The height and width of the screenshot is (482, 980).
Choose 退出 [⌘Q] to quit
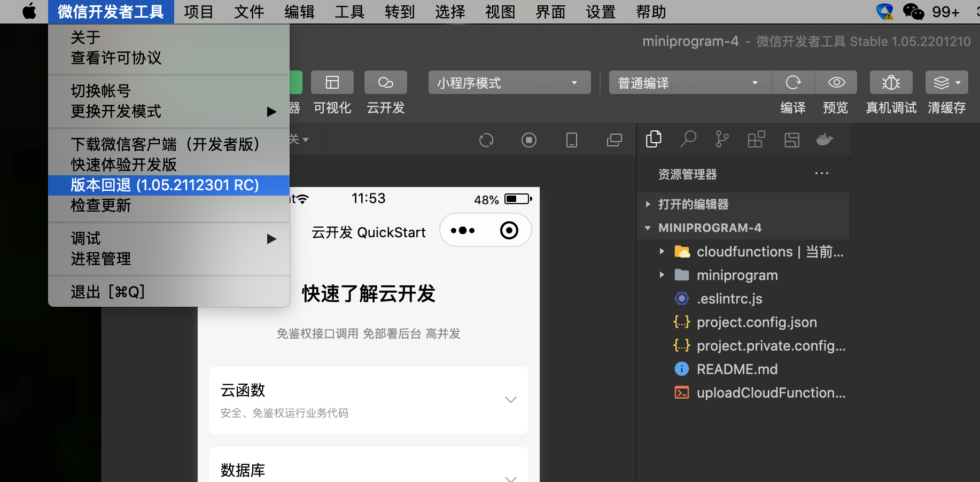click(169, 292)
